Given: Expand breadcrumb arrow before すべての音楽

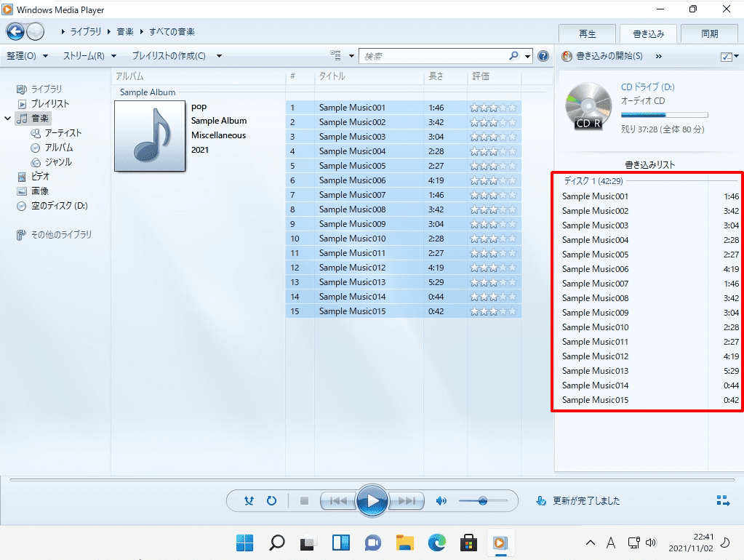Looking at the screenshot, I should [141, 32].
